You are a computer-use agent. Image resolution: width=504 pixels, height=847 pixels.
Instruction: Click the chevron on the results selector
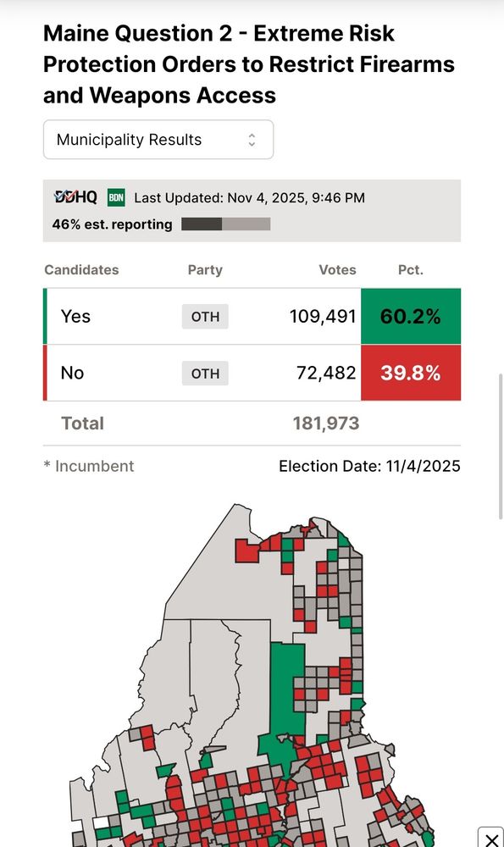pos(252,138)
